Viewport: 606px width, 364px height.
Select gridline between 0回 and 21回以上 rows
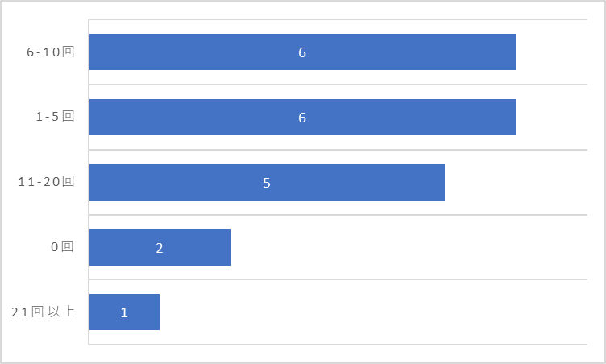[x=338, y=279]
